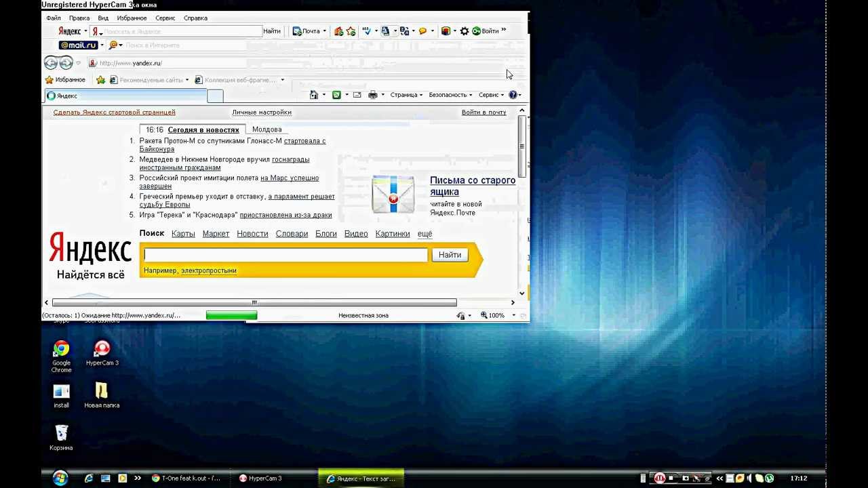Click the Read mail envelope icon
This screenshot has height=488, width=868.
click(x=357, y=95)
